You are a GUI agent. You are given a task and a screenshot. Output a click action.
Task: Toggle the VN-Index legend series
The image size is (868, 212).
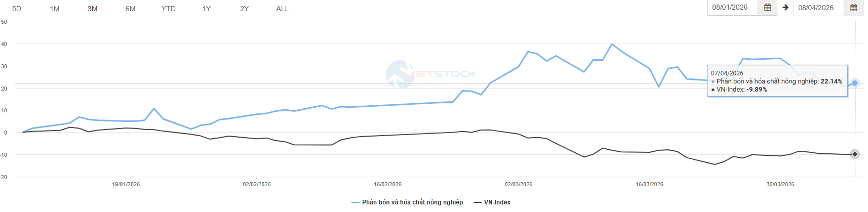click(x=497, y=202)
